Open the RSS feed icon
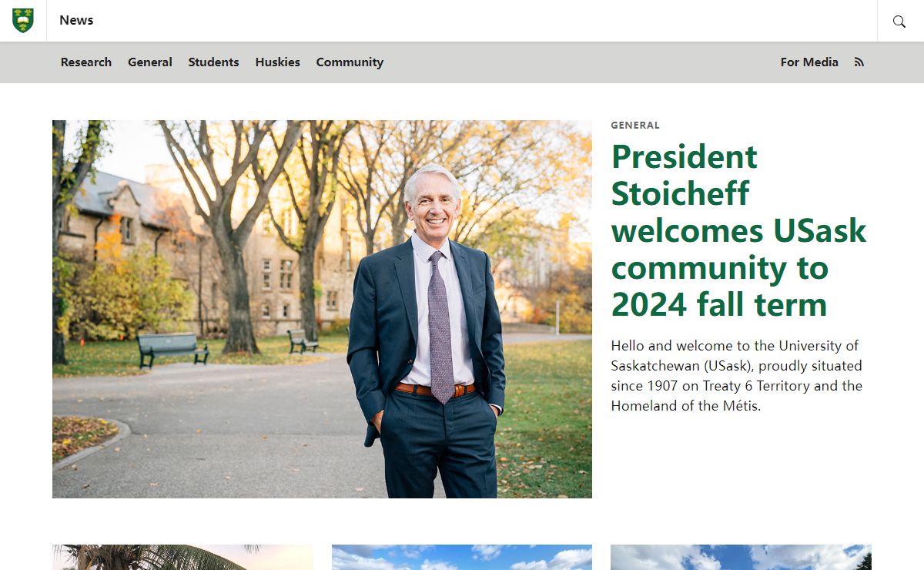This screenshot has width=924, height=570. [859, 62]
